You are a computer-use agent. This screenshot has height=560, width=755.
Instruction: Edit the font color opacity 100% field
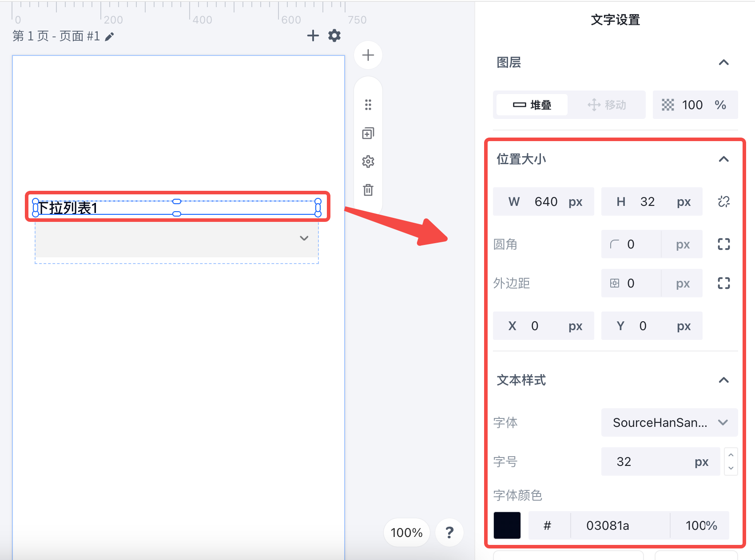700,525
